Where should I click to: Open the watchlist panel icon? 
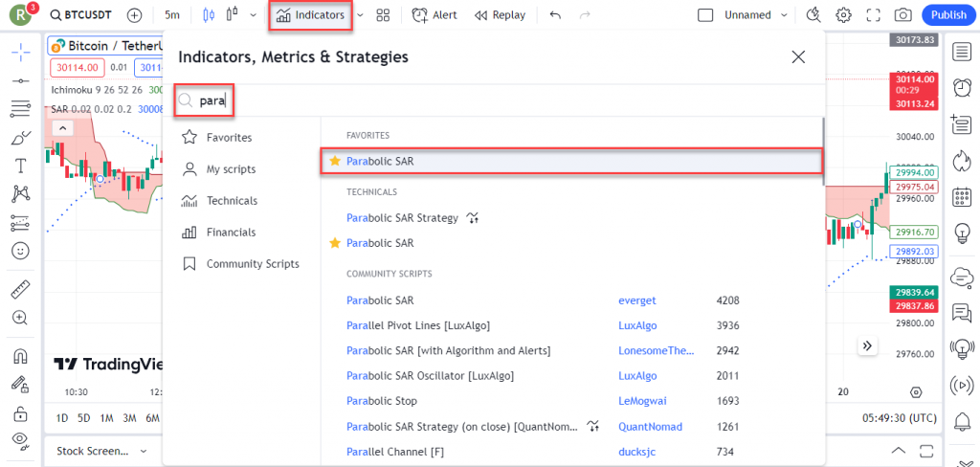tap(961, 53)
